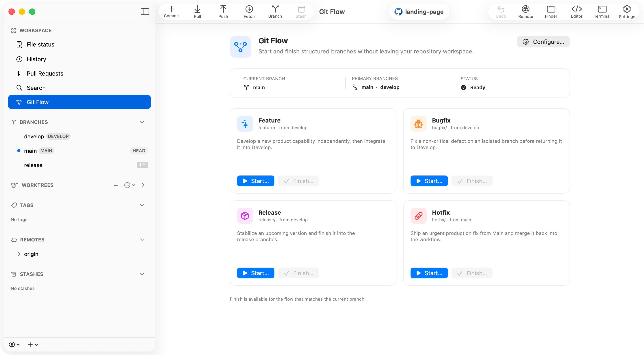The width and height of the screenshot is (644, 355).
Task: Collapse the REMOTES section chevron
Action: pyautogui.click(x=142, y=239)
